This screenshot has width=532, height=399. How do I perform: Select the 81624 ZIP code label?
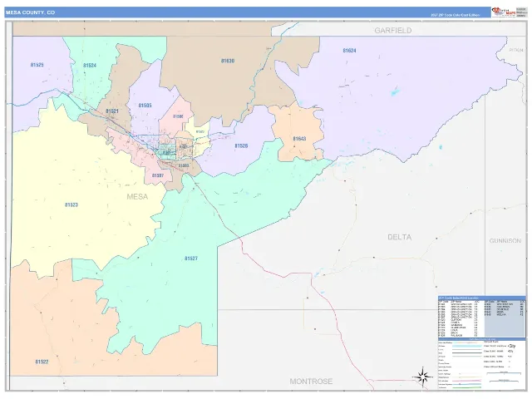[x=349, y=51]
